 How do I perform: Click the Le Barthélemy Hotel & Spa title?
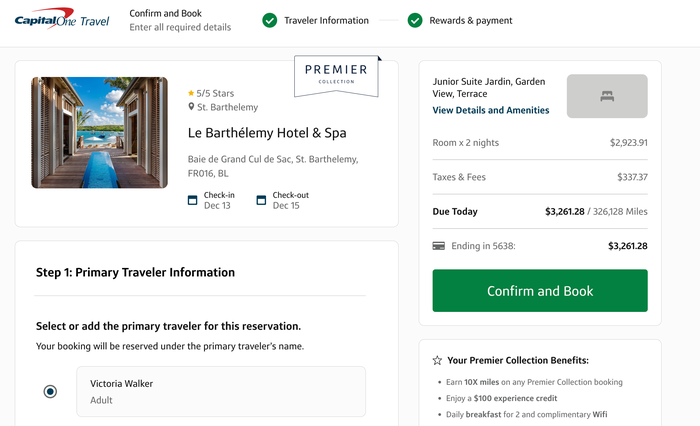(x=267, y=133)
